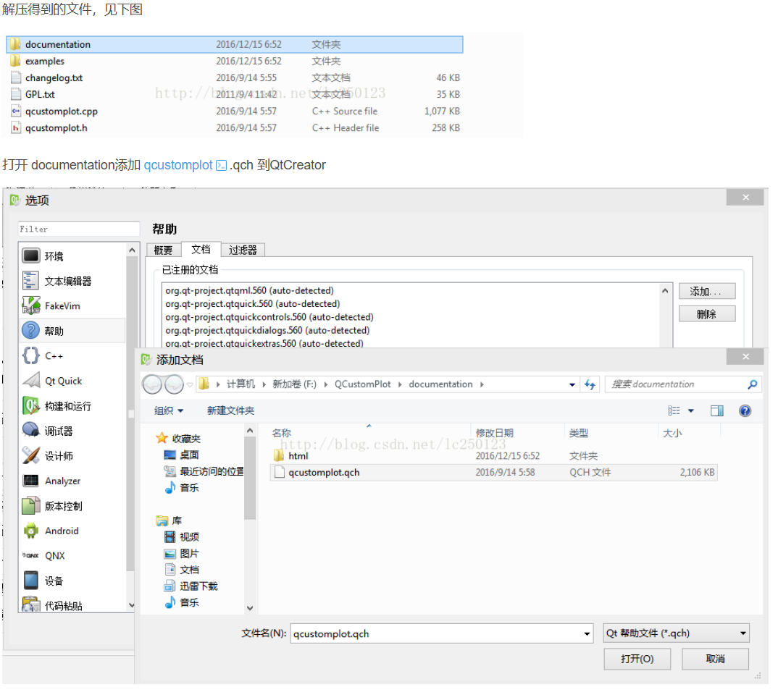Expand the QCustomPlot breadcrumb arrow
Viewport: 778px width, 700px height.
400,384
